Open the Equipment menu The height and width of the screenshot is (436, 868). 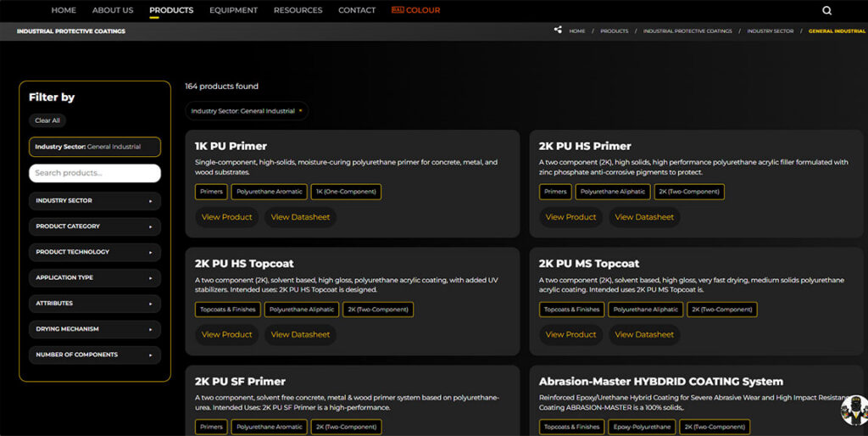[x=234, y=10]
